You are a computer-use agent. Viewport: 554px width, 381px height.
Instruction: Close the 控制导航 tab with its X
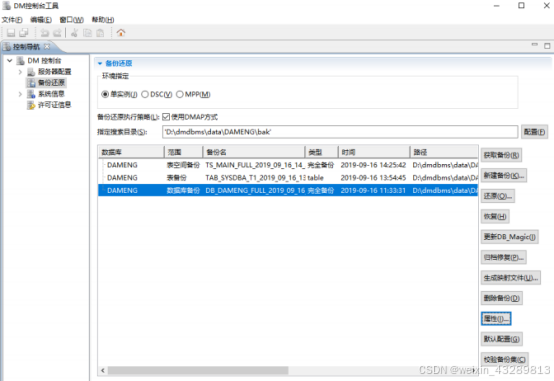click(47, 46)
